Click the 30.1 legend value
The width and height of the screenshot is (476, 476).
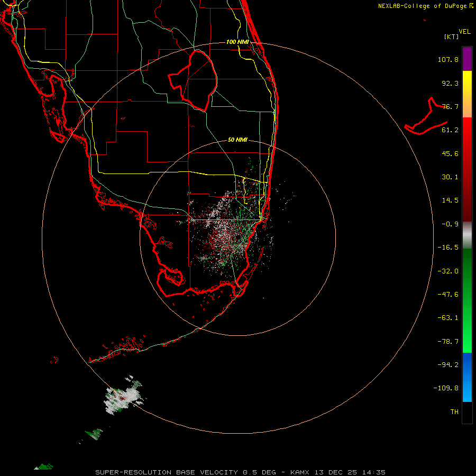click(x=450, y=177)
